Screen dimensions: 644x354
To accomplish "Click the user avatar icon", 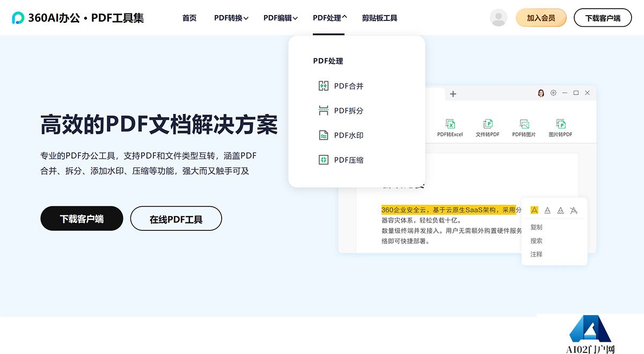I will click(499, 18).
